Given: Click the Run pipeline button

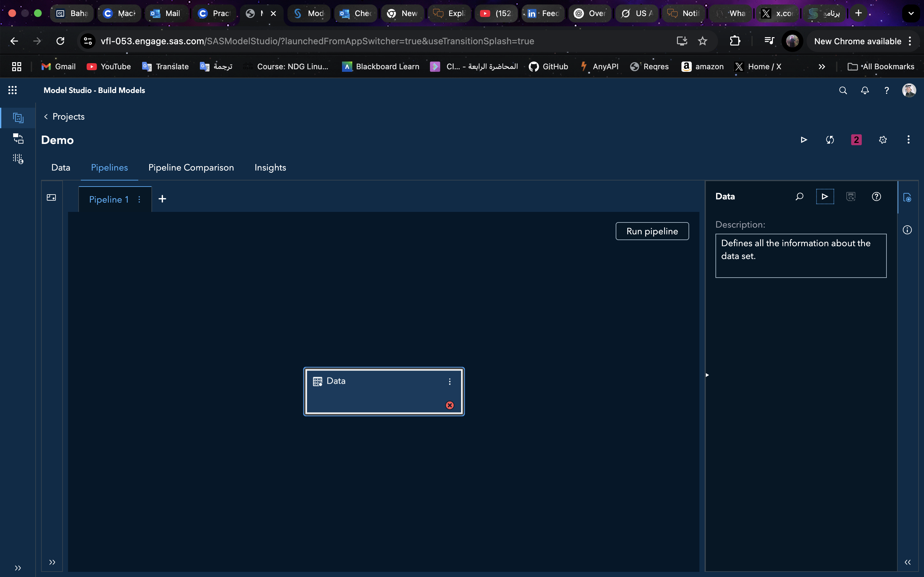Looking at the screenshot, I should tap(652, 231).
